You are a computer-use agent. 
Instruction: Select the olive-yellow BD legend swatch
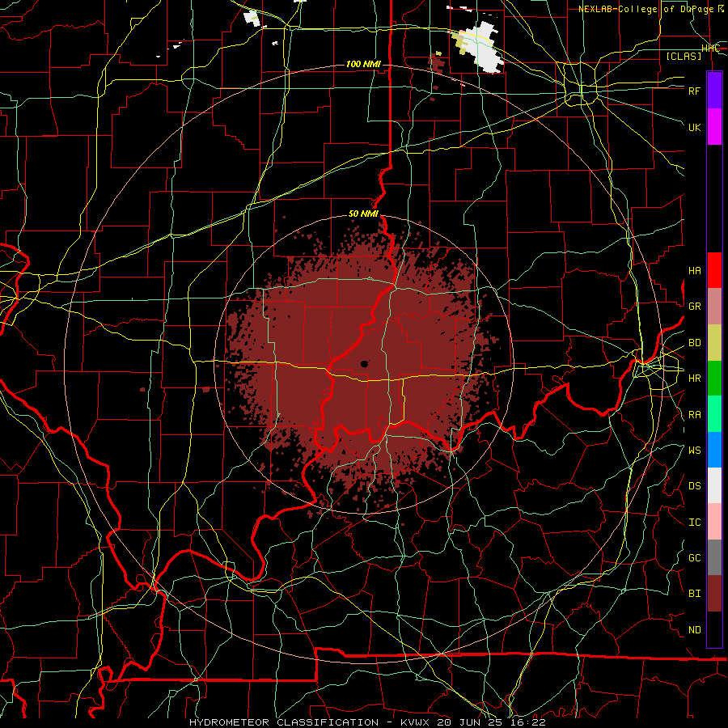tap(714, 343)
